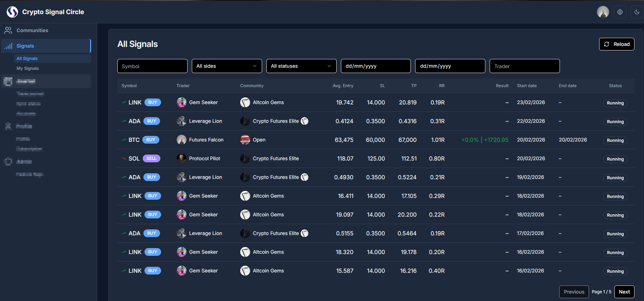
Task: Open the user profile avatar
Action: click(603, 12)
